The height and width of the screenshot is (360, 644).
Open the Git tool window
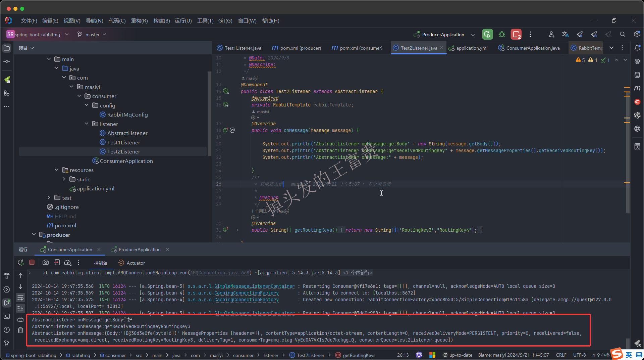(7, 343)
